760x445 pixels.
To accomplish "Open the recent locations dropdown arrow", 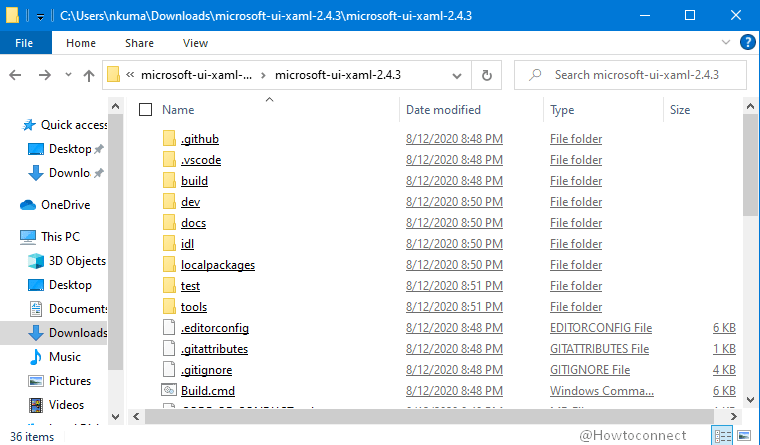I will click(68, 75).
